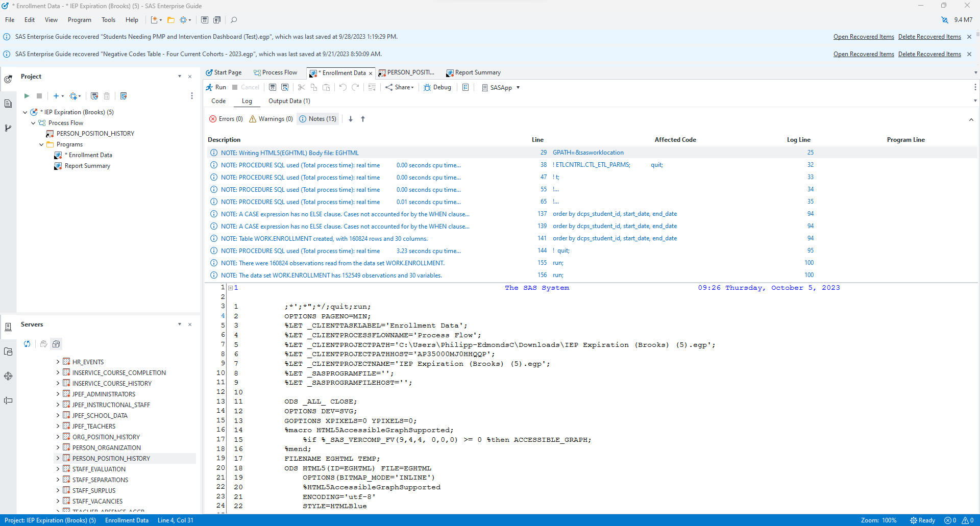
Task: Click the Run program icon
Action: [216, 87]
